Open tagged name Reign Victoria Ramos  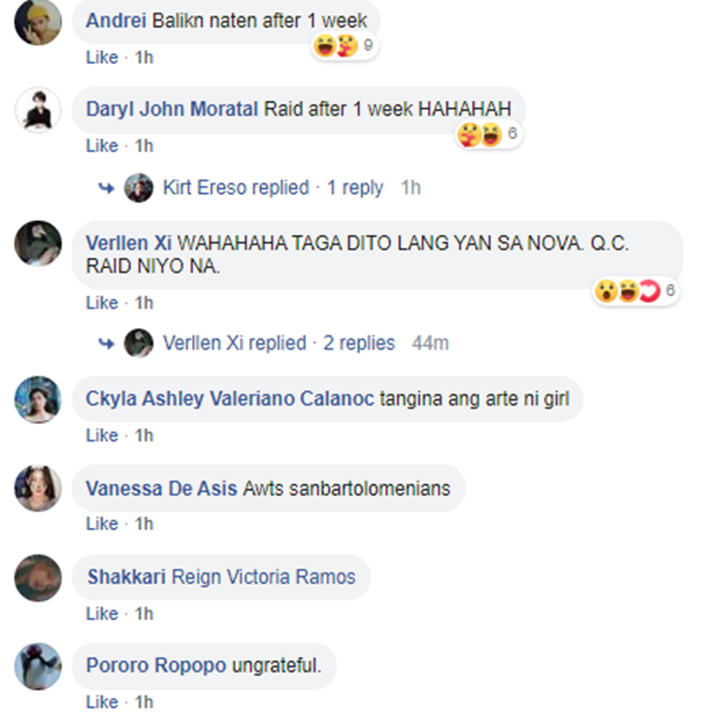263,577
